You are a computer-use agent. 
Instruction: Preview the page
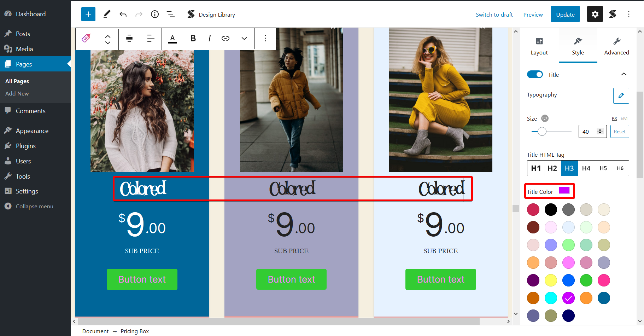point(533,15)
